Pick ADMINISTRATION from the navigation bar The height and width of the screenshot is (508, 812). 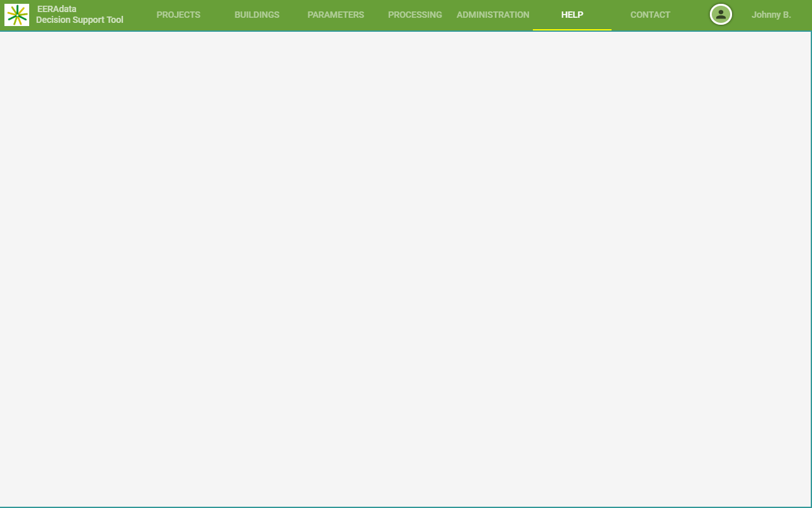[x=493, y=15]
